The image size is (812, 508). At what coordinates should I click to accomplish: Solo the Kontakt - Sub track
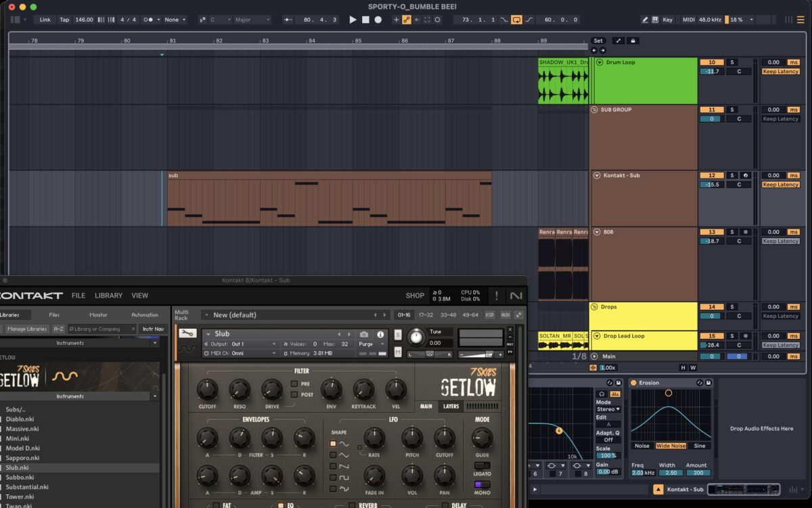pyautogui.click(x=731, y=175)
